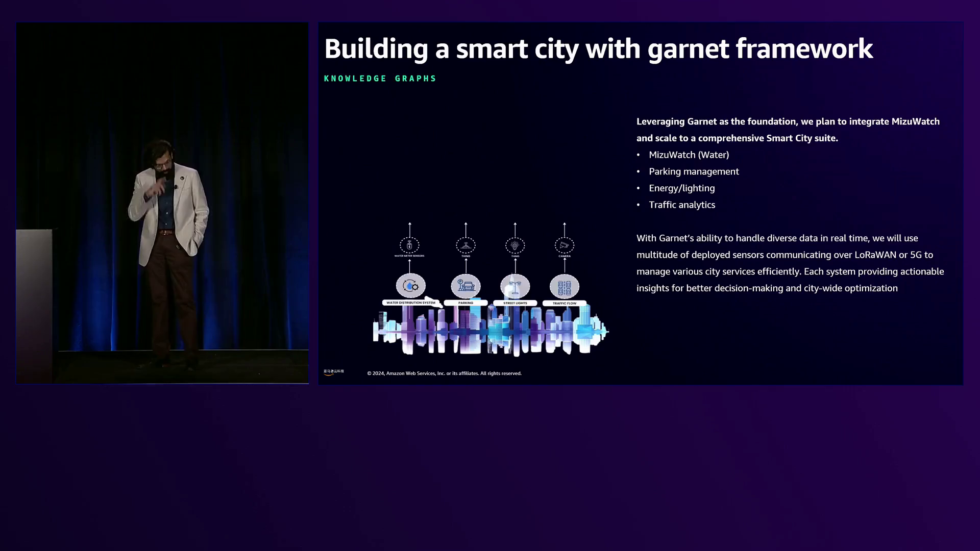Viewport: 980px width, 551px height.
Task: Select the parked car icon
Action: coord(465,286)
